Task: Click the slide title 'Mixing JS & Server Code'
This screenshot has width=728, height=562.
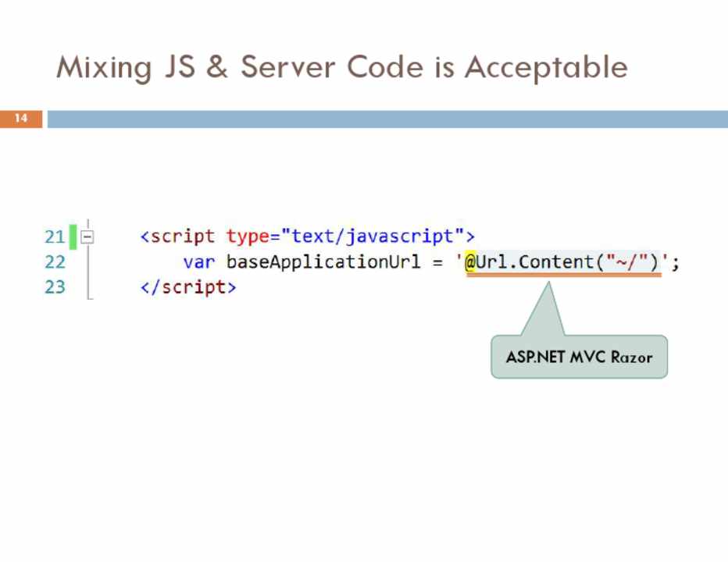Action: tap(341, 67)
